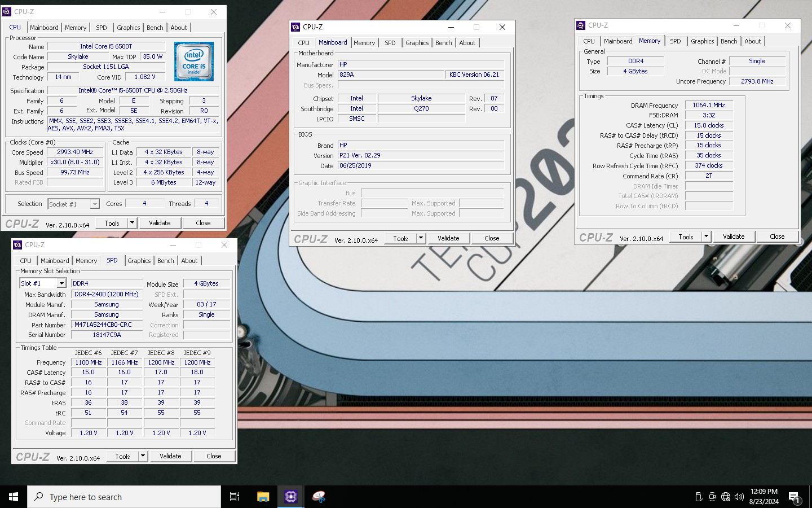Click the KBC Version 06.21 field

tap(474, 75)
